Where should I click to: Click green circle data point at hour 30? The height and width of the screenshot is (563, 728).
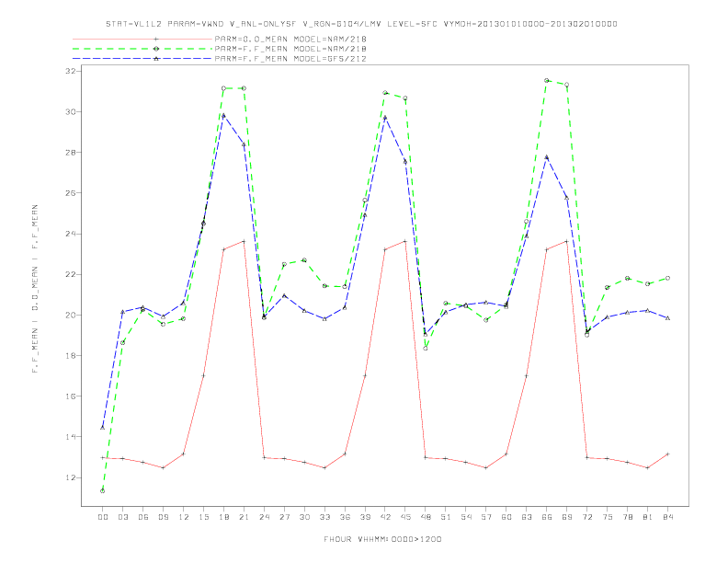pos(304,260)
